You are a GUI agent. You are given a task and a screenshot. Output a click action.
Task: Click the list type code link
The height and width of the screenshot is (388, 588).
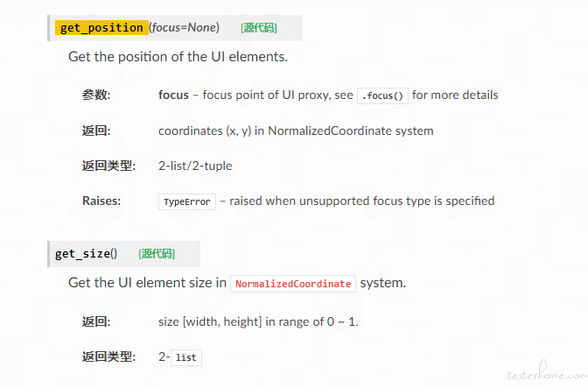(185, 357)
